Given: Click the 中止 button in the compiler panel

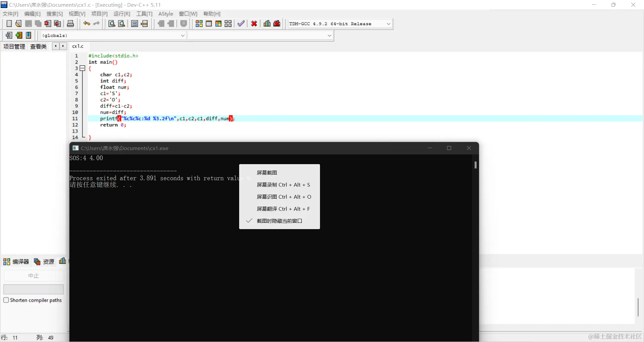Looking at the screenshot, I should pyautogui.click(x=34, y=276).
